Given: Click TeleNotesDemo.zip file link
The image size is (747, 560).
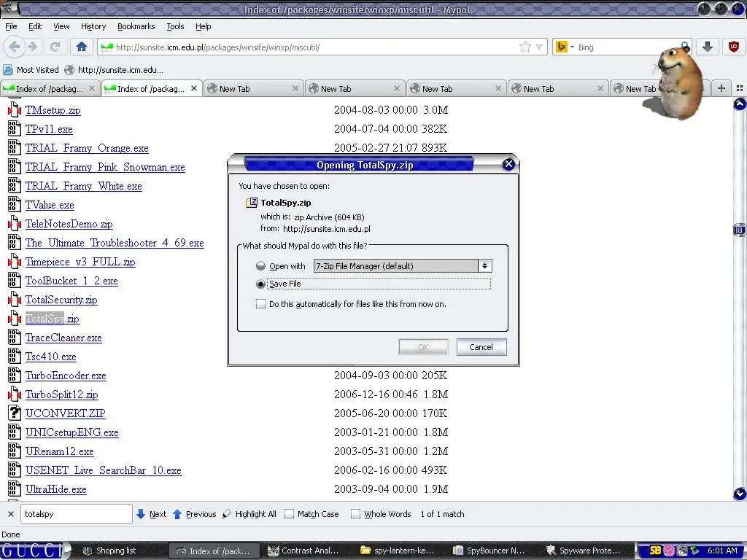Looking at the screenshot, I should 69,224.
